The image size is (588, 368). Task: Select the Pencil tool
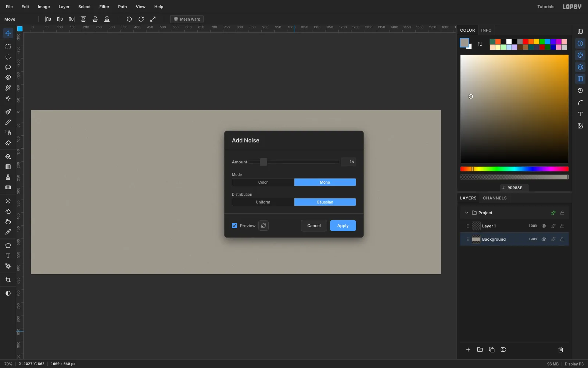[8, 122]
